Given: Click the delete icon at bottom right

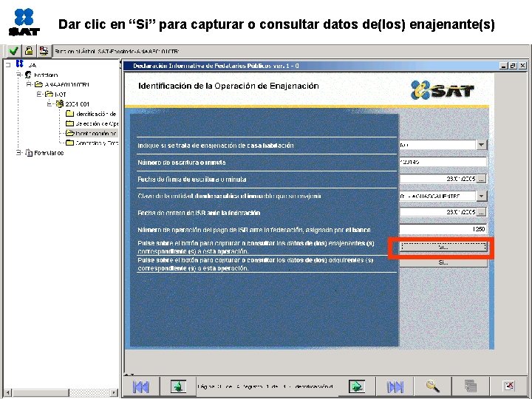Looking at the screenshot, I should click(x=509, y=386).
